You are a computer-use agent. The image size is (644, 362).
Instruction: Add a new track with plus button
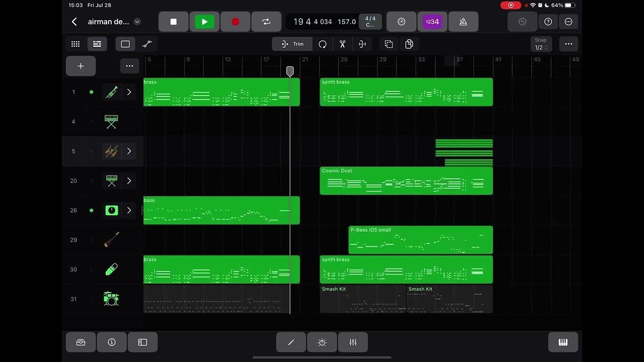pyautogui.click(x=80, y=66)
